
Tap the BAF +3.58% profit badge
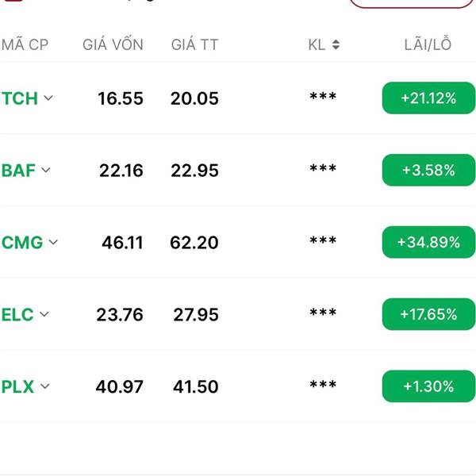428,171
